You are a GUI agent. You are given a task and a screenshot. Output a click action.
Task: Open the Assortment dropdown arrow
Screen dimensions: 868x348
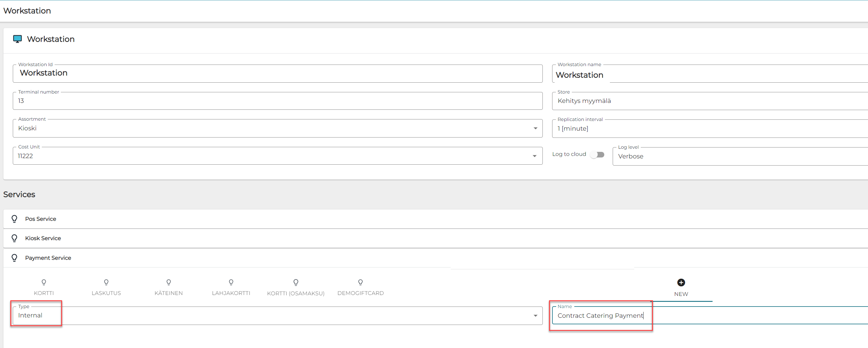pos(535,128)
